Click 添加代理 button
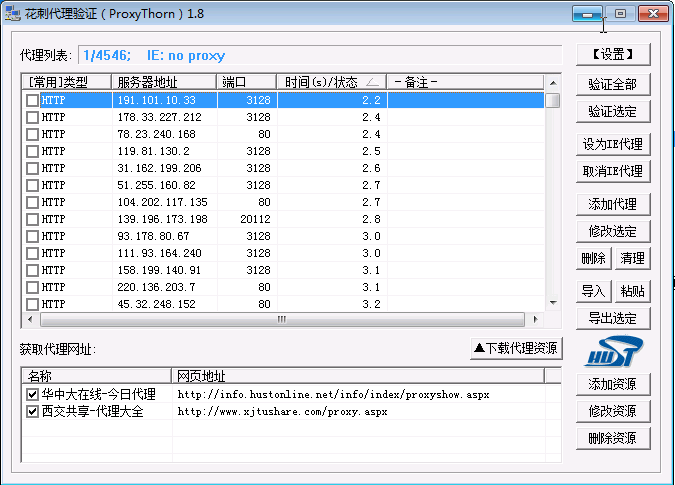The image size is (675, 485). click(x=613, y=204)
